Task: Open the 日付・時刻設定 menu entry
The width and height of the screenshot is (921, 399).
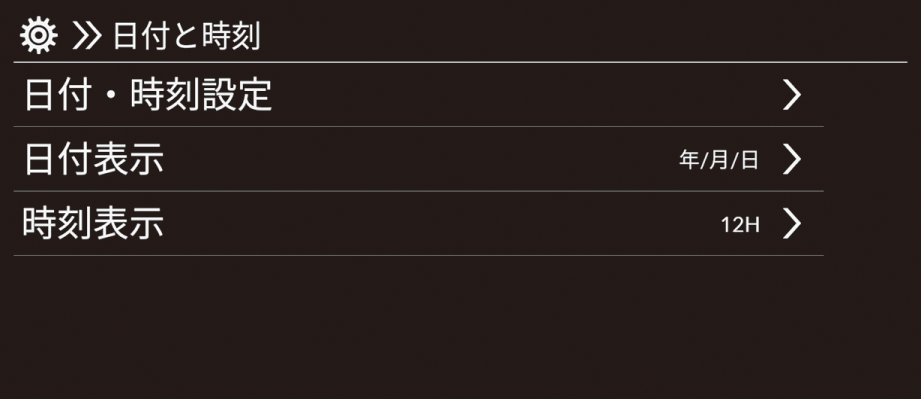Action: (418, 95)
